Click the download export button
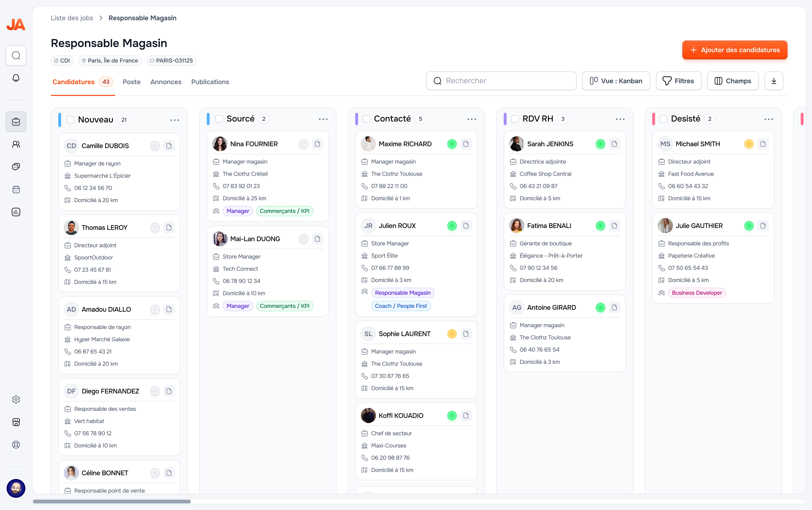Image resolution: width=812 pixels, height=510 pixels. (774, 81)
